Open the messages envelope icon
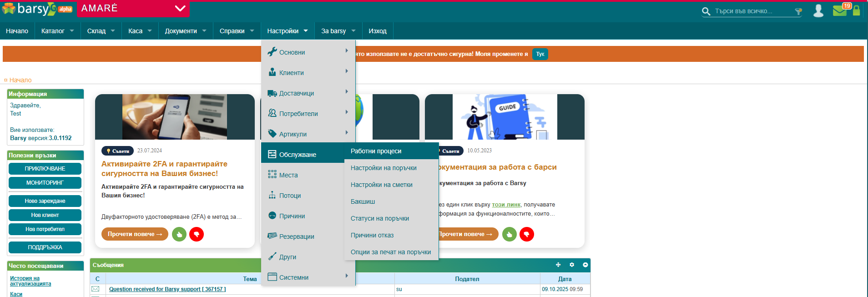The image size is (868, 297). [840, 10]
